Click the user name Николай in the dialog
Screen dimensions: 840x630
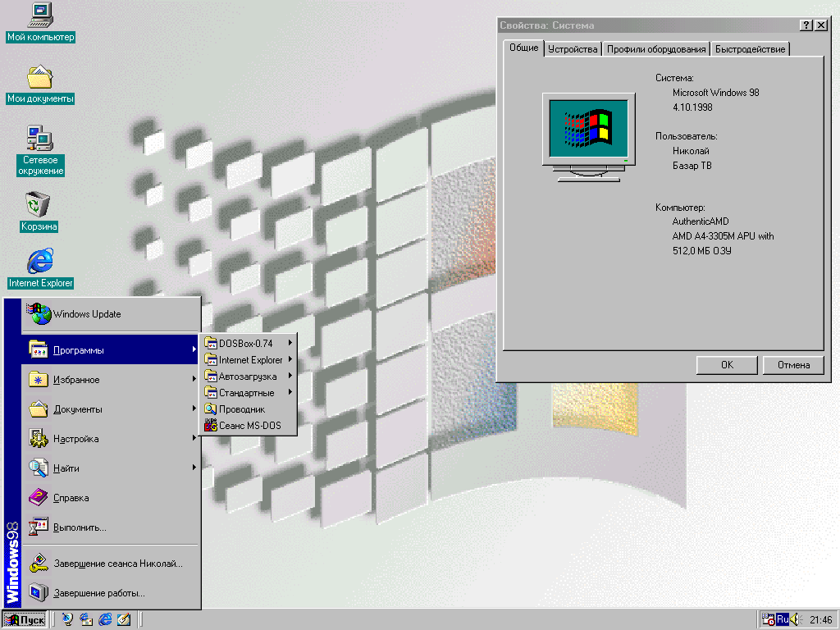[x=691, y=151]
